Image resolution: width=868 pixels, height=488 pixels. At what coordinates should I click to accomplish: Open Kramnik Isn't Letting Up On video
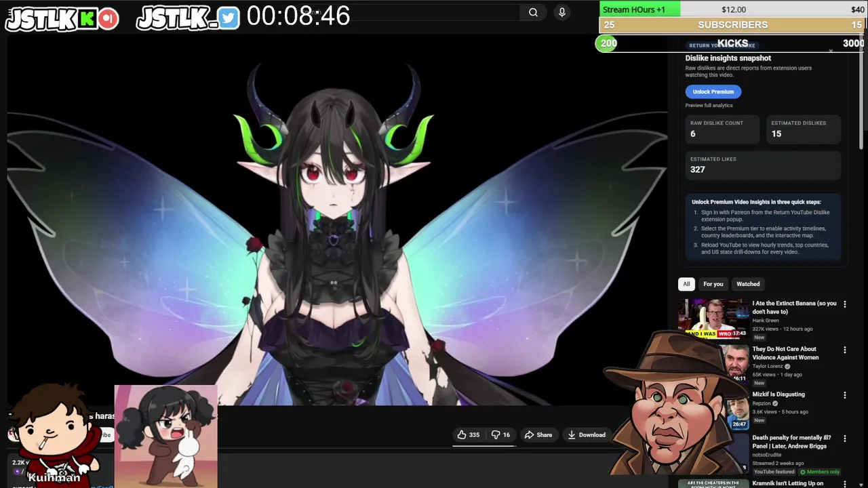(787, 483)
